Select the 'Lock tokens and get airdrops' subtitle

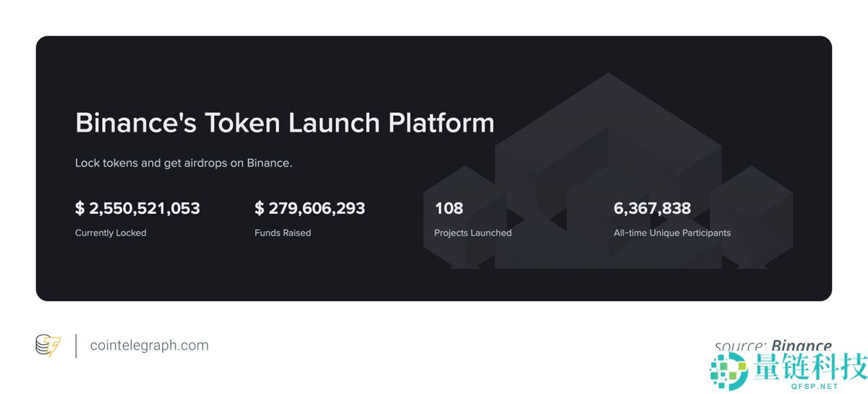point(184,163)
